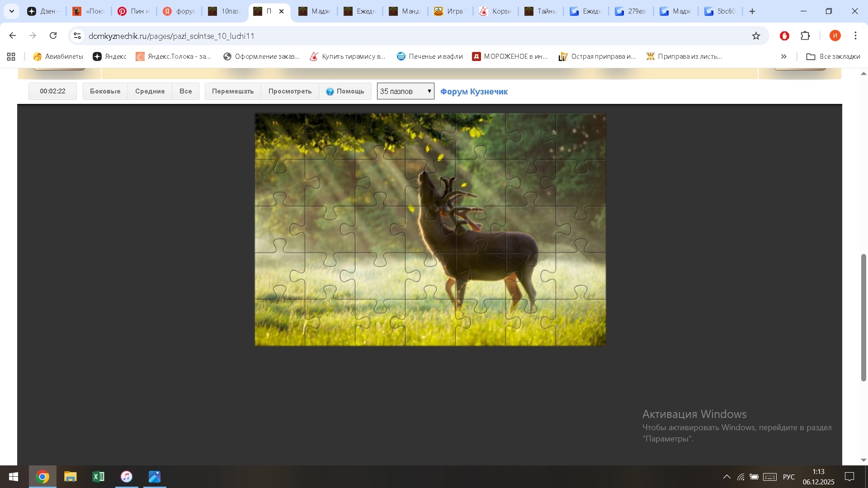The height and width of the screenshot is (488, 868).
Task: Click the Помощь button
Action: tap(345, 91)
